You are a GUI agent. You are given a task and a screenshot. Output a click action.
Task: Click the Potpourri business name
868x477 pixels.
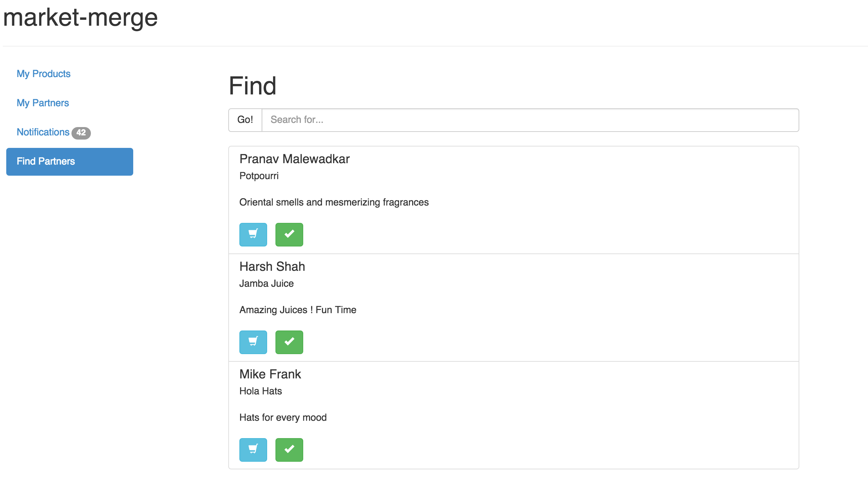(x=259, y=176)
